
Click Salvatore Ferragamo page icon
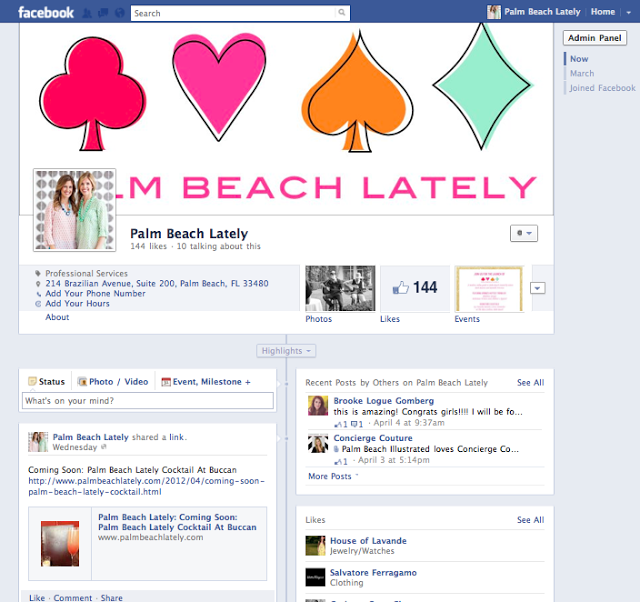tap(315, 577)
